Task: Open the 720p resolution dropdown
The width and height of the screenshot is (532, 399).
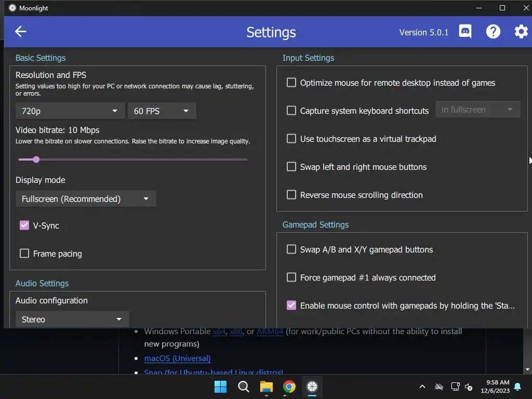Action: point(70,111)
